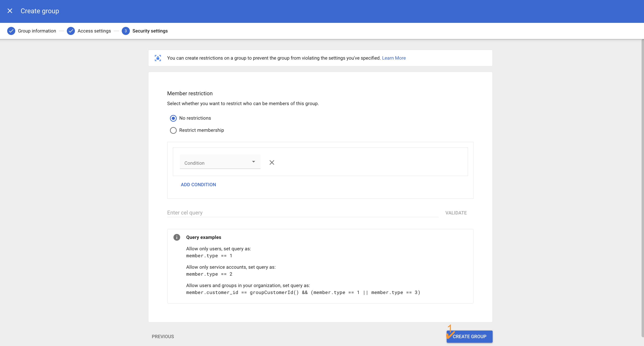Remove the condition row with X icon
Image resolution: width=644 pixels, height=346 pixels.
click(x=272, y=163)
